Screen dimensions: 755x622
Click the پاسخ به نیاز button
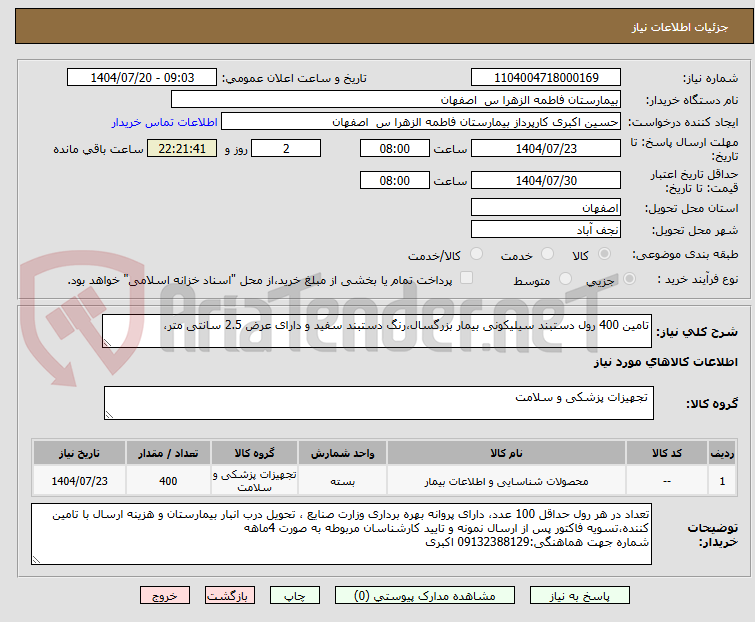click(x=580, y=596)
